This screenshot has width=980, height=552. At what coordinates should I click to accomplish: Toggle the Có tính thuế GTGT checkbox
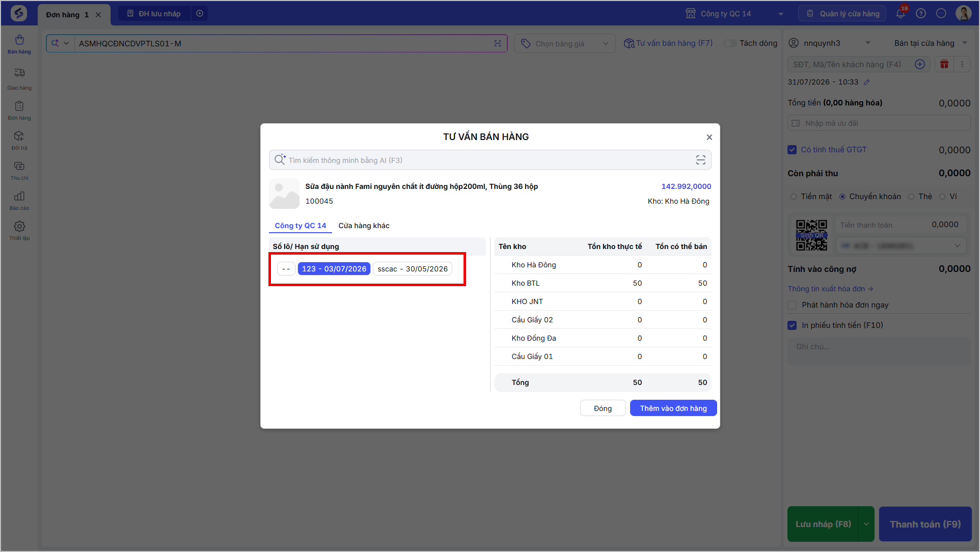(792, 150)
